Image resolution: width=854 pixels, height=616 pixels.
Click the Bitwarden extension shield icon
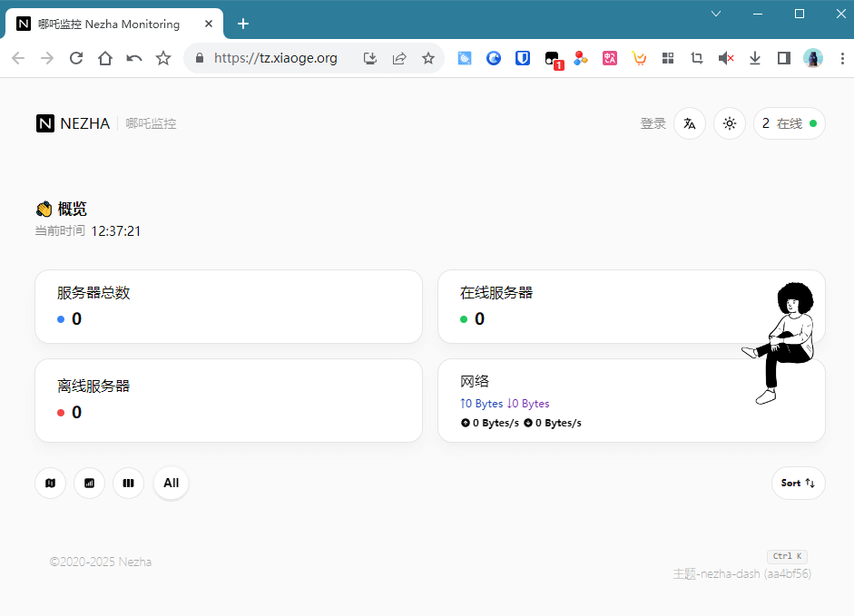pyautogui.click(x=523, y=58)
